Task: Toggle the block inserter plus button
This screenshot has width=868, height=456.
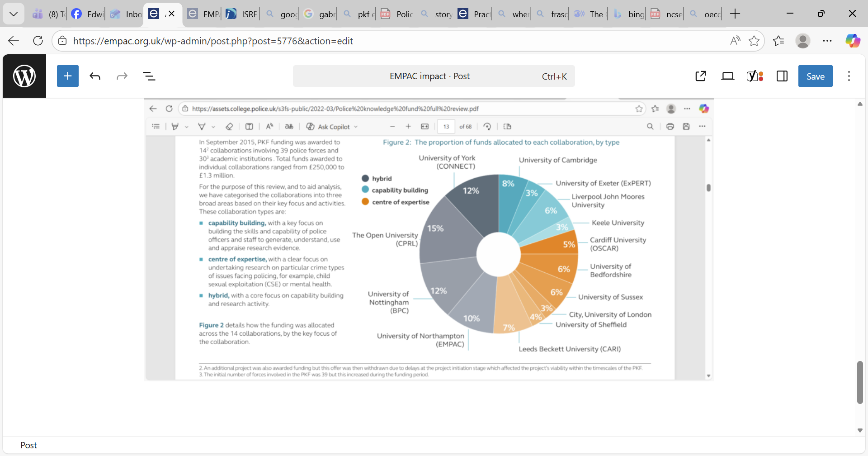Action: pyautogui.click(x=68, y=76)
